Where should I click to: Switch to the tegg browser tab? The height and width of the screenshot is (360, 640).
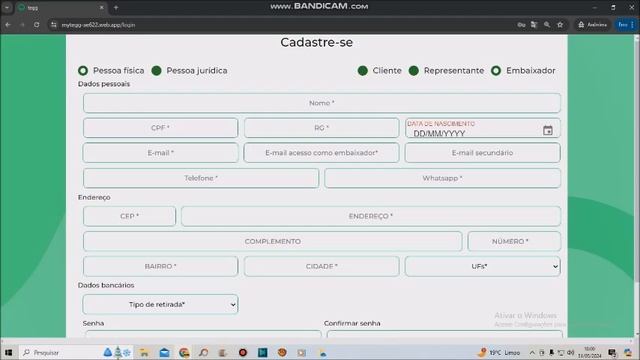pyautogui.click(x=60, y=7)
